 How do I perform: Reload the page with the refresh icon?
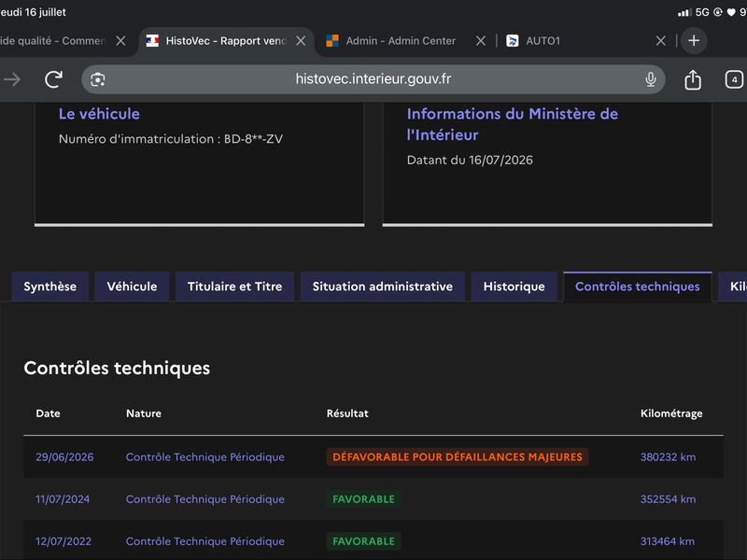(54, 79)
